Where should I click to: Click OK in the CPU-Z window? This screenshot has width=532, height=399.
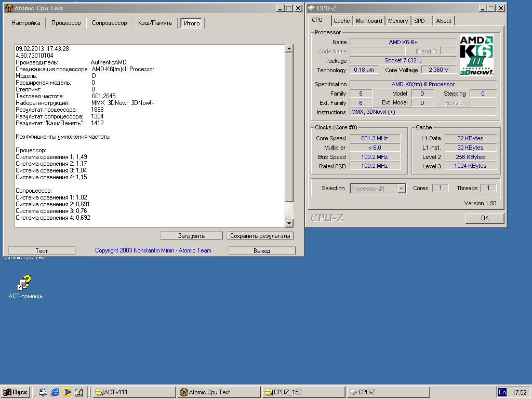[485, 218]
